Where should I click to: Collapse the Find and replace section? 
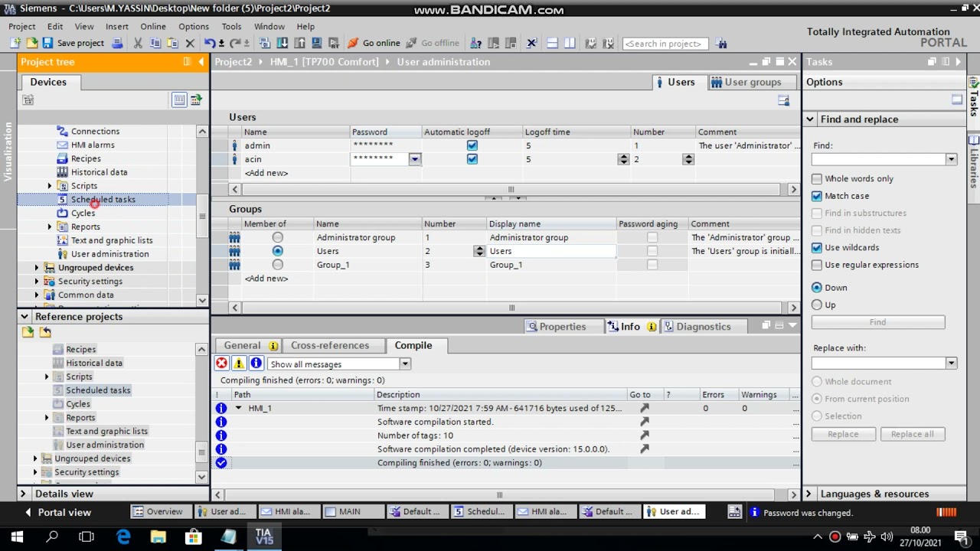coord(809,119)
